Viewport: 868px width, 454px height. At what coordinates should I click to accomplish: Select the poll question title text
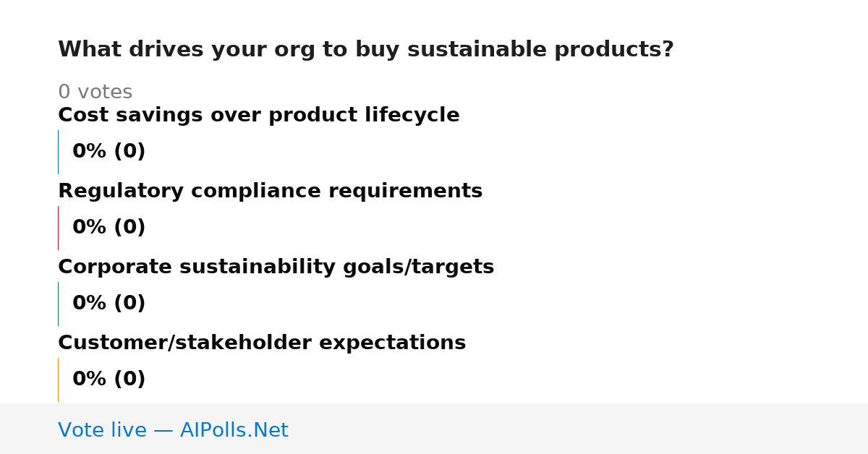[x=366, y=50]
